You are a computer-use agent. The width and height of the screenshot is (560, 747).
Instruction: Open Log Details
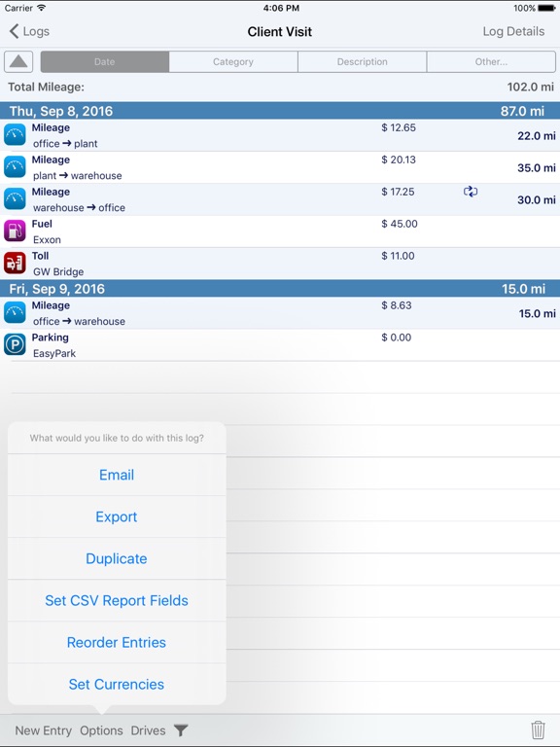(x=513, y=31)
